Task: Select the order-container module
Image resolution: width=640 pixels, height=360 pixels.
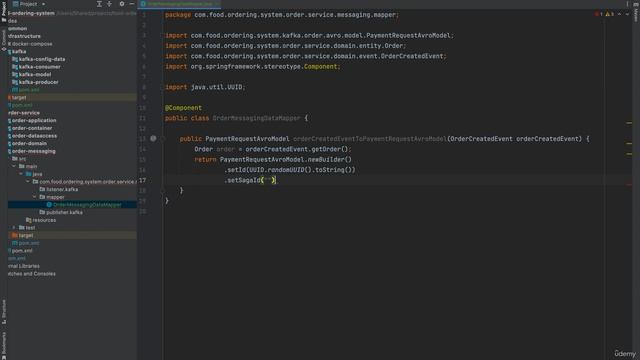Action: click(x=30, y=128)
